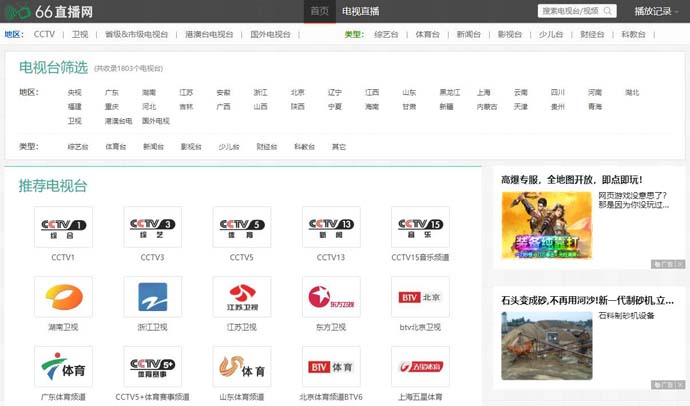690x406 pixels.
Task: Filter by region 四川
Action: click(x=558, y=92)
